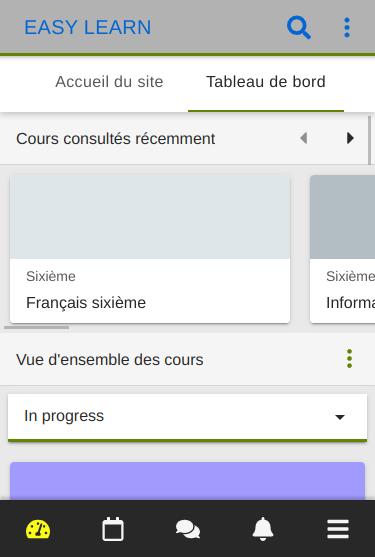Open the Français sixième course image
375x557 pixels.
click(x=150, y=217)
